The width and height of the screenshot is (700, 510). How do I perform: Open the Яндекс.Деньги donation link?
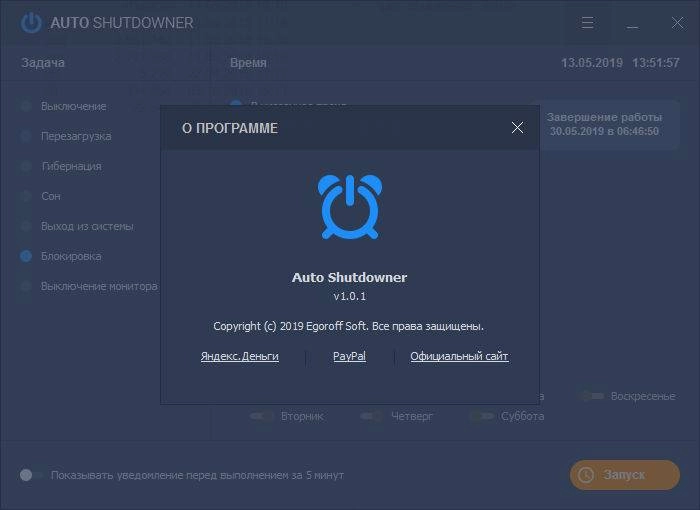tap(240, 356)
